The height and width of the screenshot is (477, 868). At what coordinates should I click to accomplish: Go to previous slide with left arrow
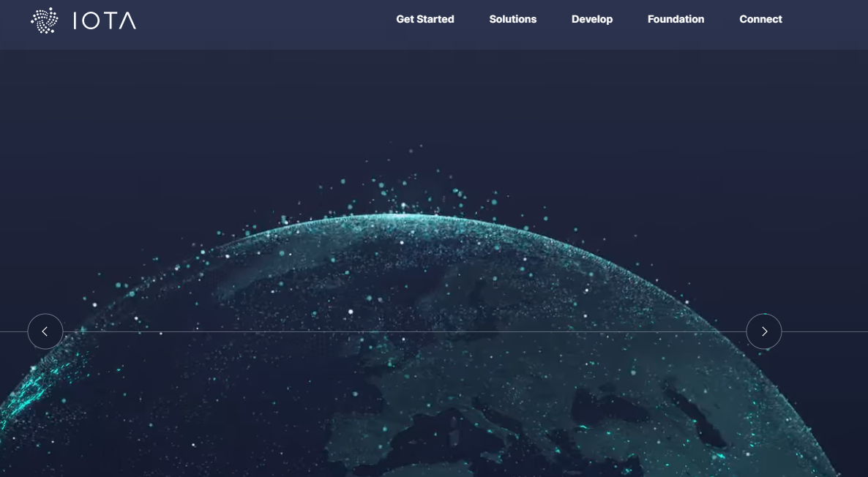(45, 331)
